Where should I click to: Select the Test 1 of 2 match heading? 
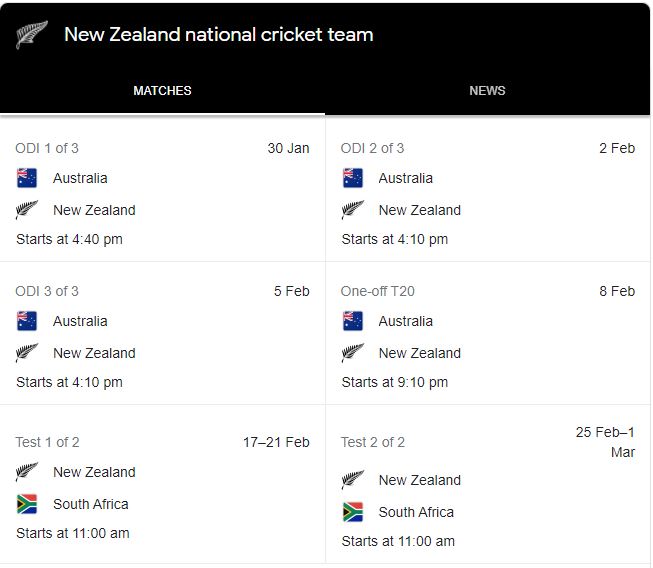click(47, 442)
